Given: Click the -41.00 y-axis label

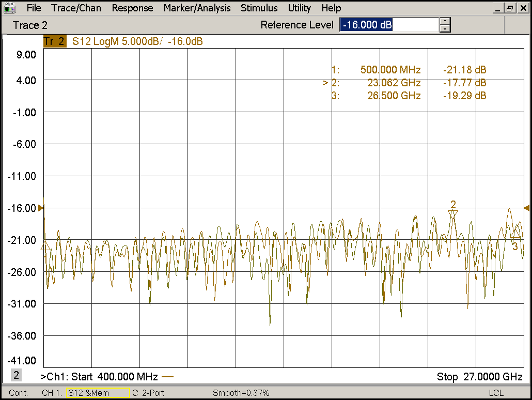Looking at the screenshot, I should (22, 361).
